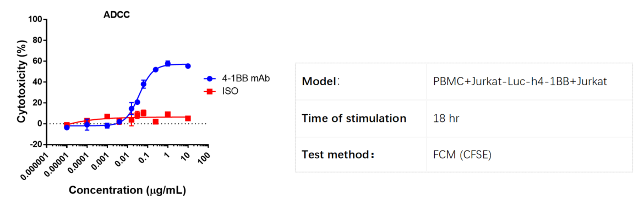
Task: Click the Time of stimulation cell
Action: [x=361, y=119]
